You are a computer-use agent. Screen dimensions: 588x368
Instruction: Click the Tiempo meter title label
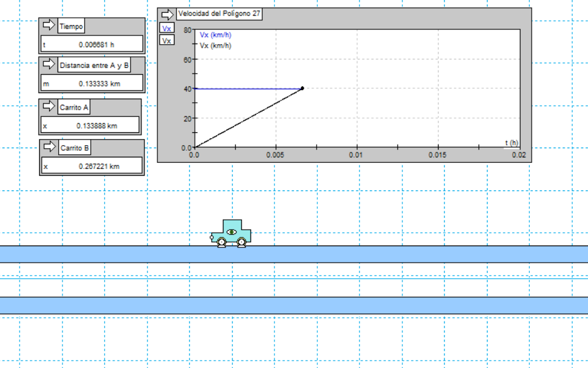point(71,26)
